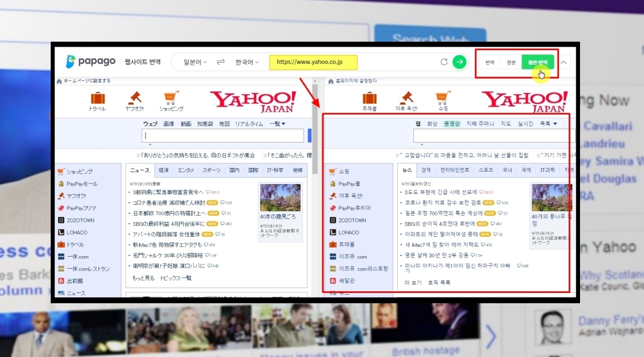
Task: Click the トピックス一覧 link
Action: [x=176, y=278]
